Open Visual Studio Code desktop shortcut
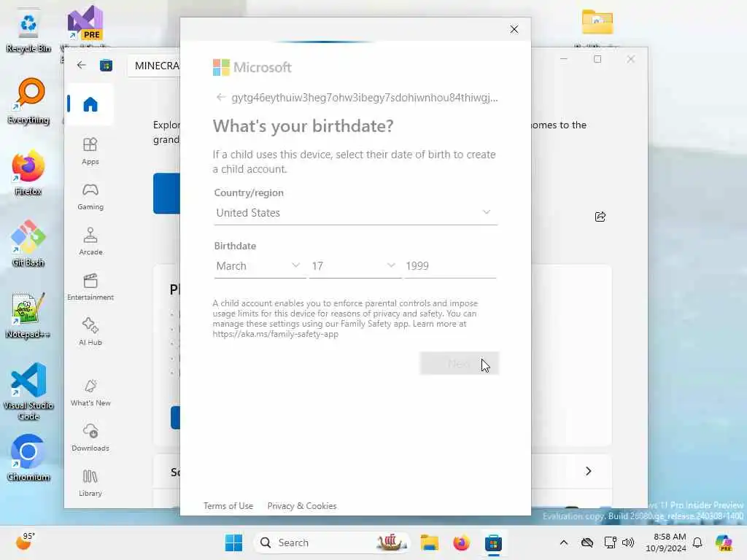 pyautogui.click(x=28, y=392)
